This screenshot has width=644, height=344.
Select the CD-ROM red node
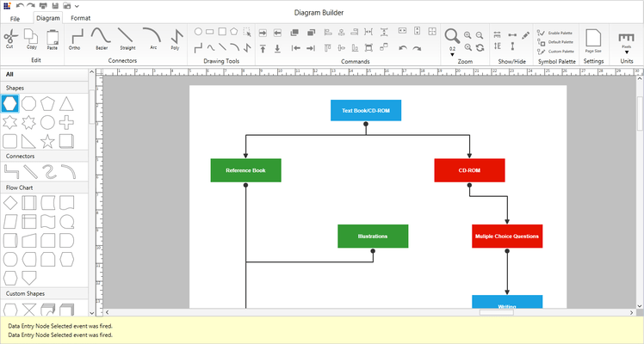469,170
